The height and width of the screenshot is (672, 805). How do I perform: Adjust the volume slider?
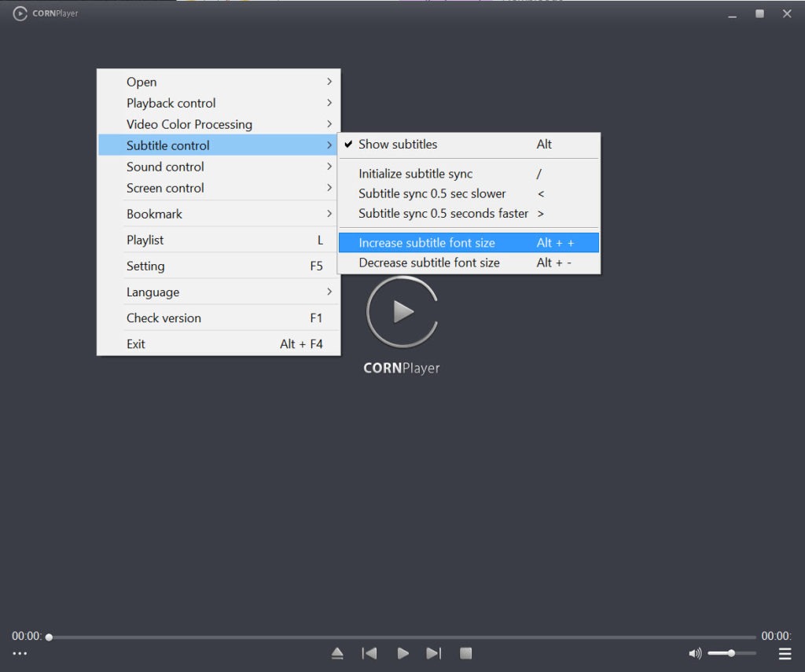tap(732, 653)
